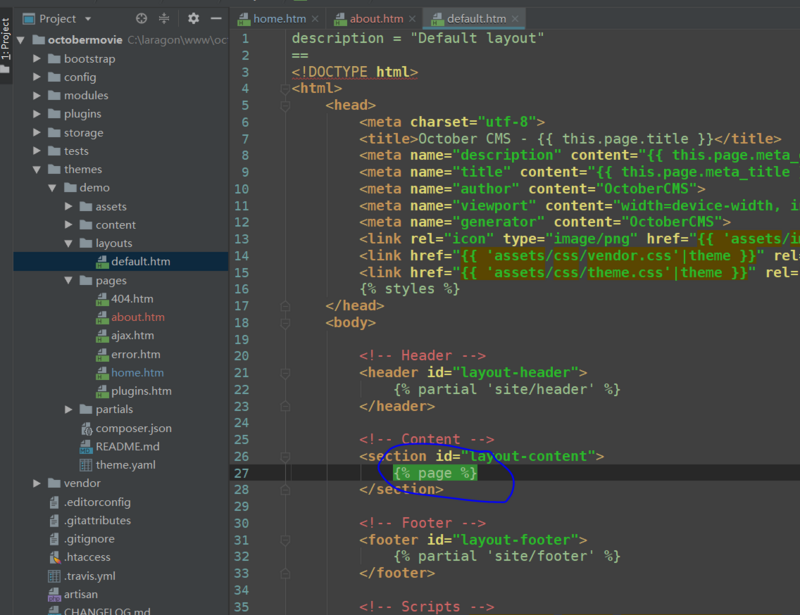Switch to the home.htm editor tab
800x615 pixels.
click(280, 19)
